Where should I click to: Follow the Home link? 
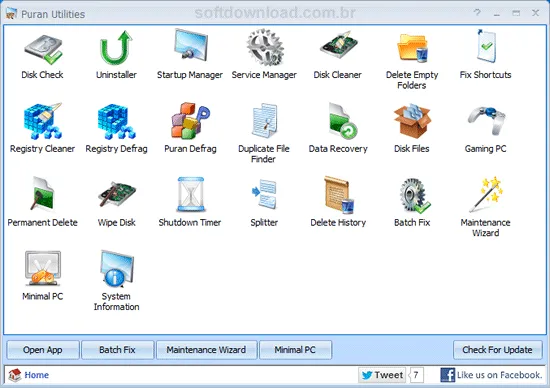pos(36,375)
